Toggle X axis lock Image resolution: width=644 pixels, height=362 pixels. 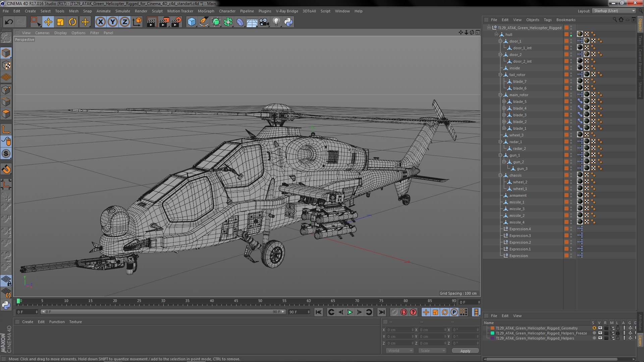pos(100,22)
